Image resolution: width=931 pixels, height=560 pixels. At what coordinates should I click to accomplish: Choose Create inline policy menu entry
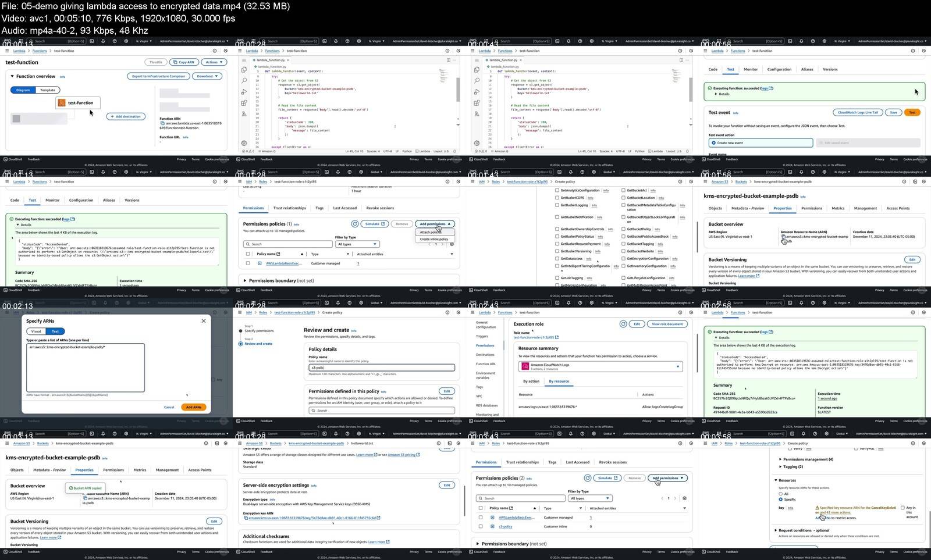tap(434, 239)
